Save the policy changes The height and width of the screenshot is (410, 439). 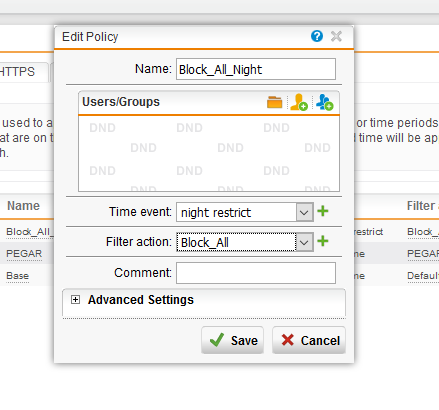pyautogui.click(x=232, y=340)
